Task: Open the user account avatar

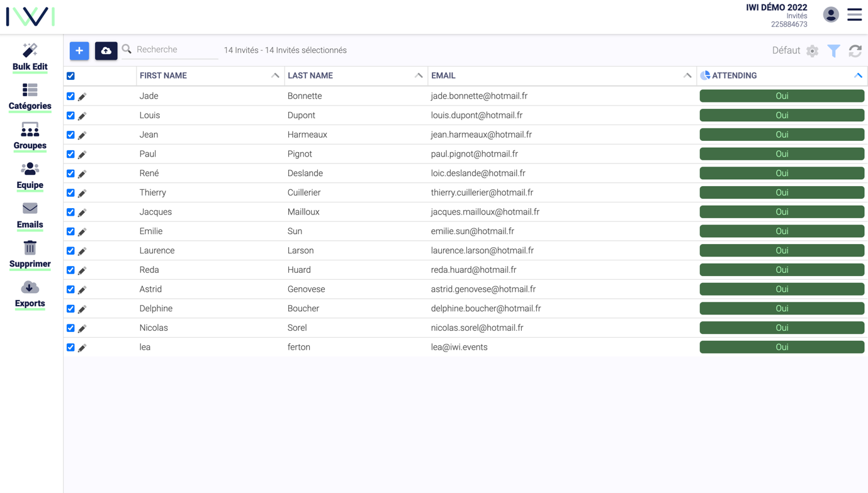Action: click(x=831, y=14)
